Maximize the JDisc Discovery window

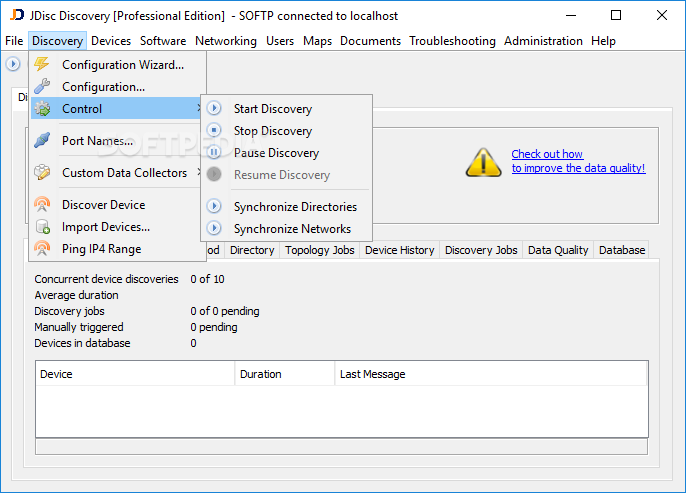click(616, 15)
